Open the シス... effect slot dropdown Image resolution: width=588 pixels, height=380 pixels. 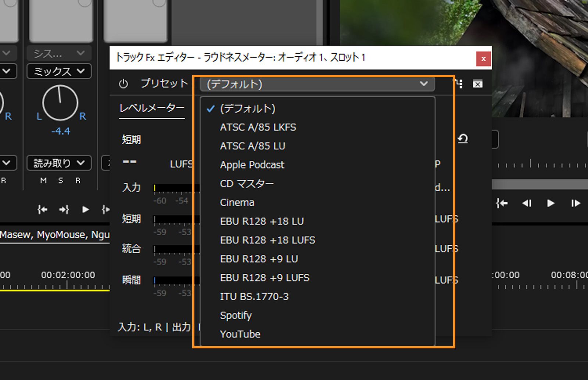(59, 54)
